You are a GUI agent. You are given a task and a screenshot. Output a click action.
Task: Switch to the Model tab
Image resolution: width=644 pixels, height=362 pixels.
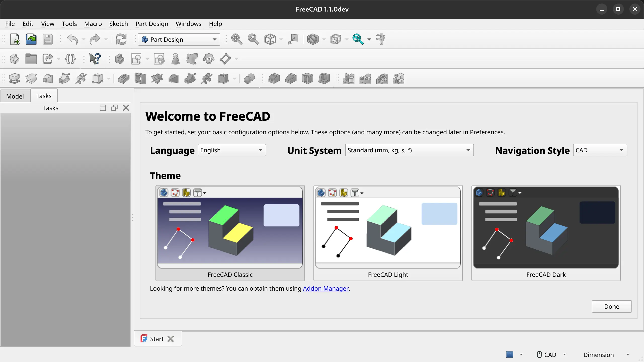15,96
